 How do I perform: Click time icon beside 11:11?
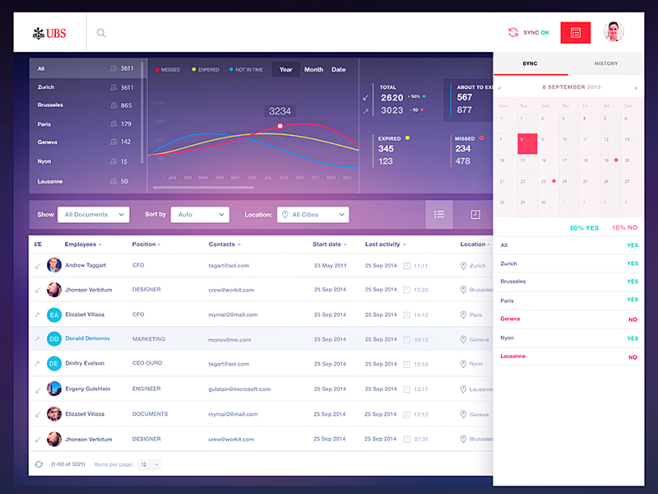(x=407, y=266)
